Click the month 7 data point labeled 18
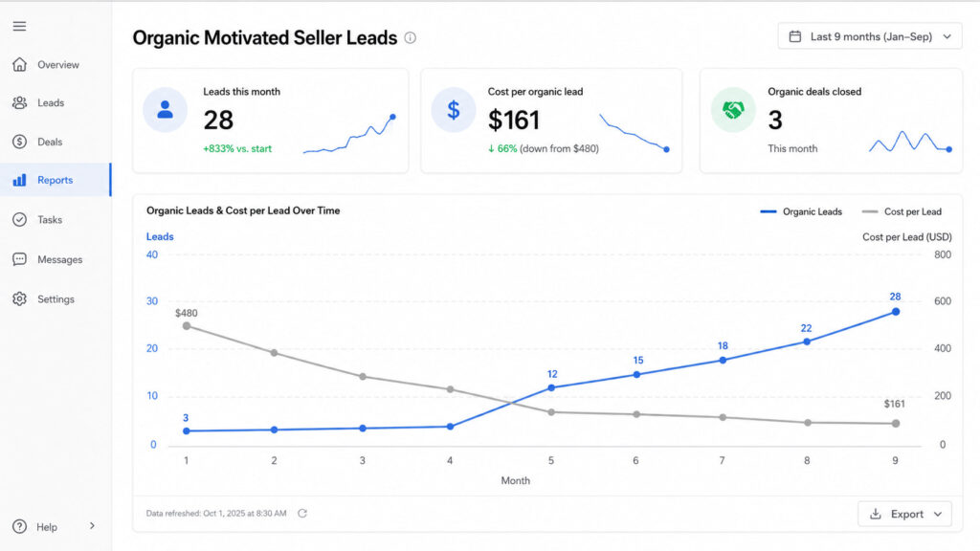 (723, 361)
